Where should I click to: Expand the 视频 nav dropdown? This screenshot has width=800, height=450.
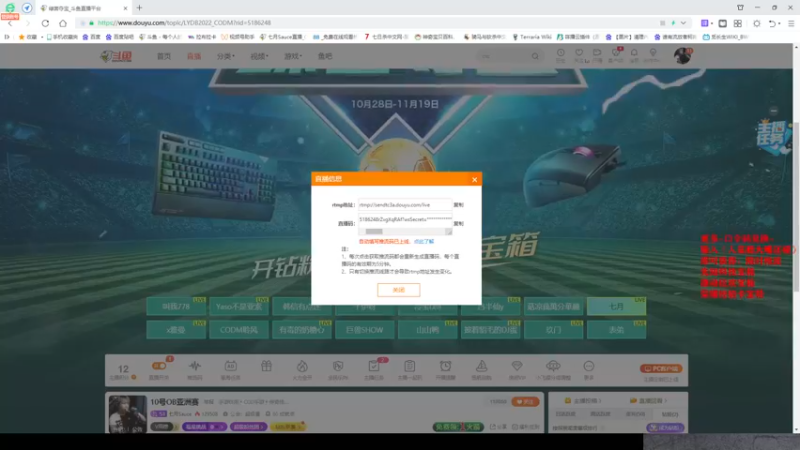pos(259,56)
